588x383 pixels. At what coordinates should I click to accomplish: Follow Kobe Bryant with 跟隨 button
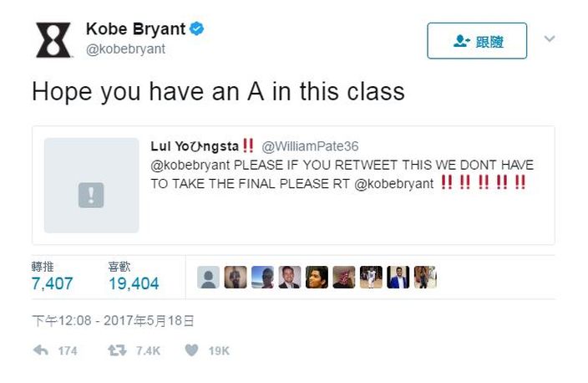pos(477,40)
